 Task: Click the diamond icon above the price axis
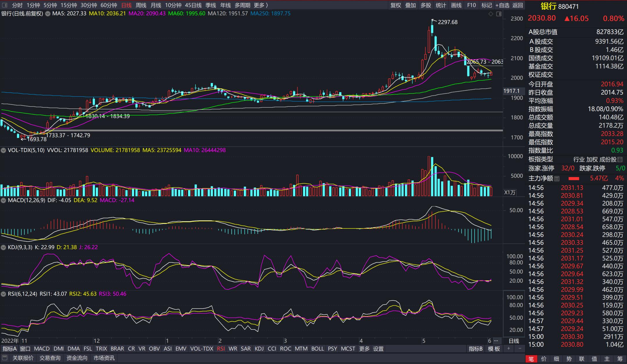[491, 14]
